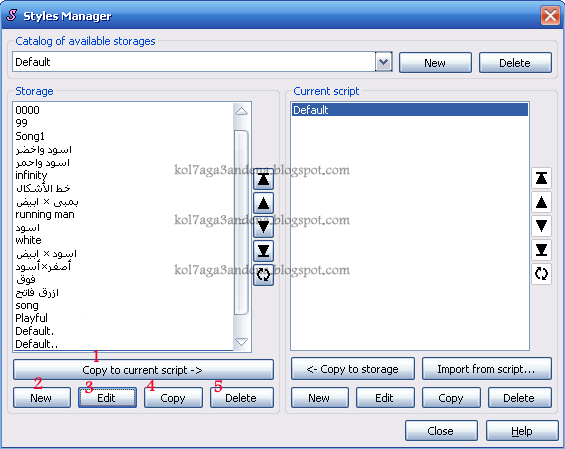Move current script style to top

coord(541,178)
